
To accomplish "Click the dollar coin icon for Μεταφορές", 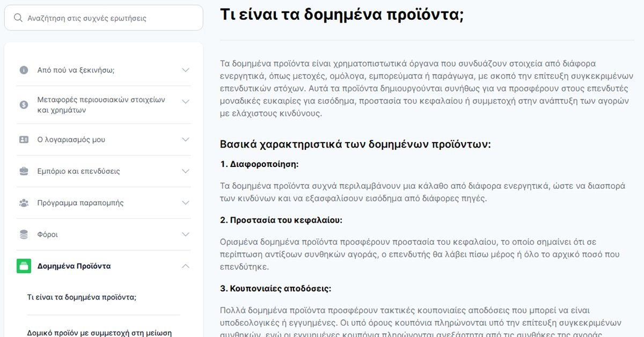I will [24, 105].
